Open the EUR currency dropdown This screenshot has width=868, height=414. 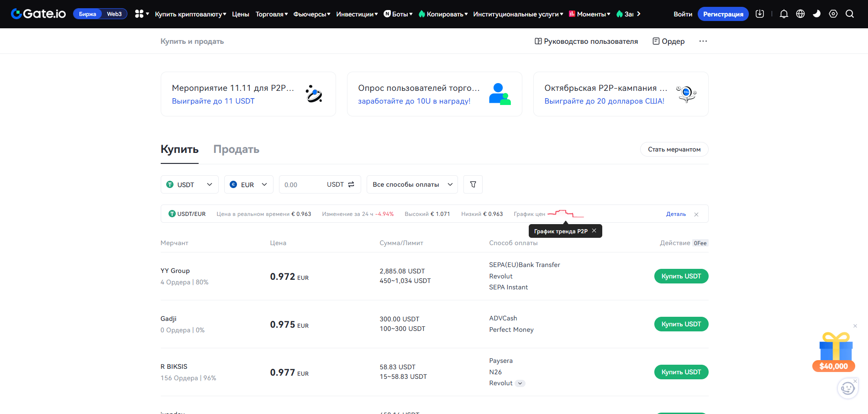[249, 184]
